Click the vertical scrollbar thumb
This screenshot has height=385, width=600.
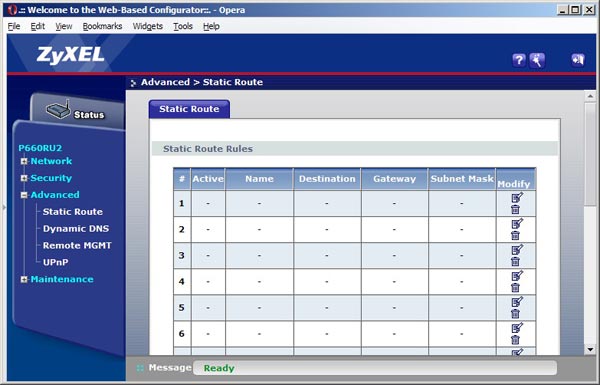(590, 153)
